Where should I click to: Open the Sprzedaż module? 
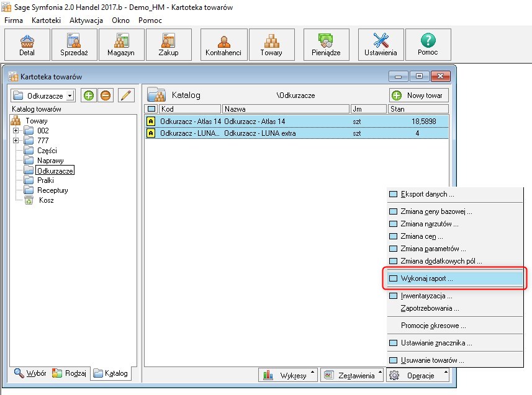pos(75,45)
